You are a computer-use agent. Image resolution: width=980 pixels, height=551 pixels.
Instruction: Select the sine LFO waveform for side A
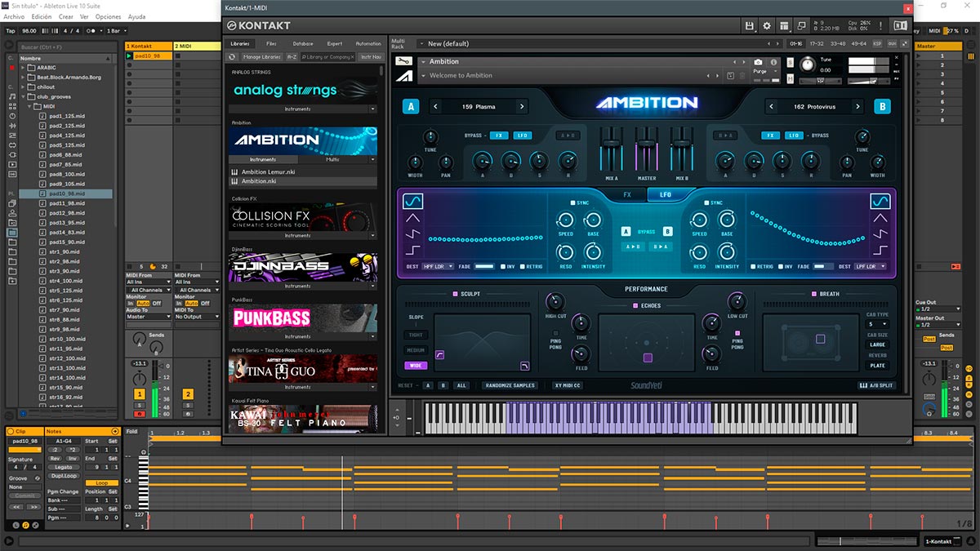pyautogui.click(x=413, y=201)
